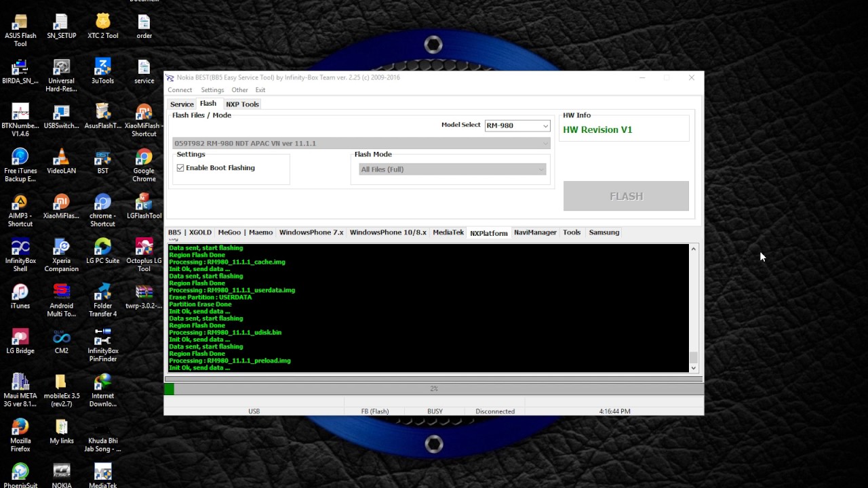Launch LG PC Suite icon
The height and width of the screenshot is (488, 868).
click(x=102, y=251)
